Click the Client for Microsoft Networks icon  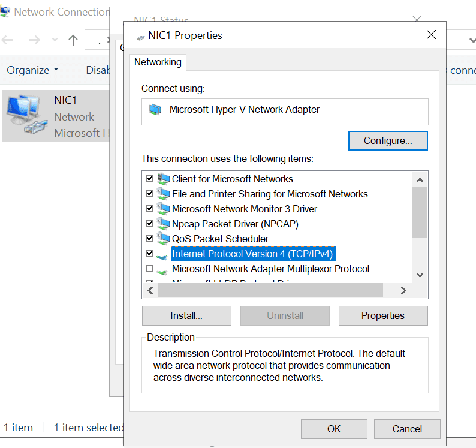coord(163,179)
